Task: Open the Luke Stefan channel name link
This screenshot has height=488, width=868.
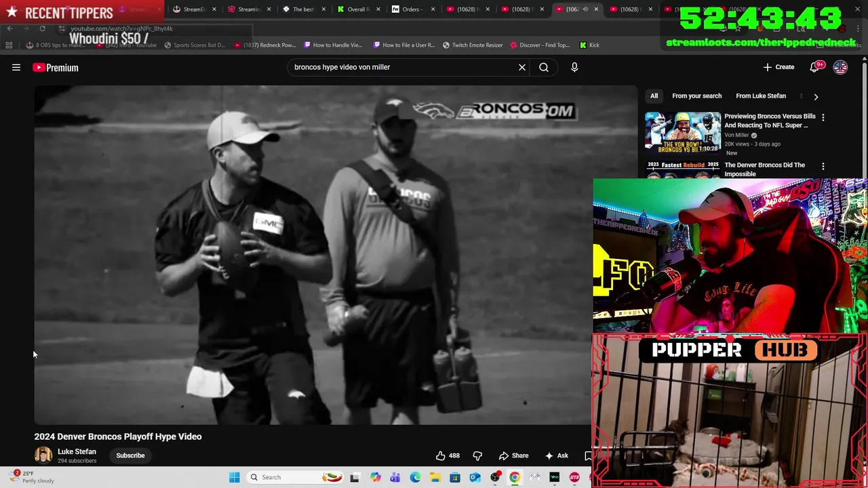Action: 77,451
